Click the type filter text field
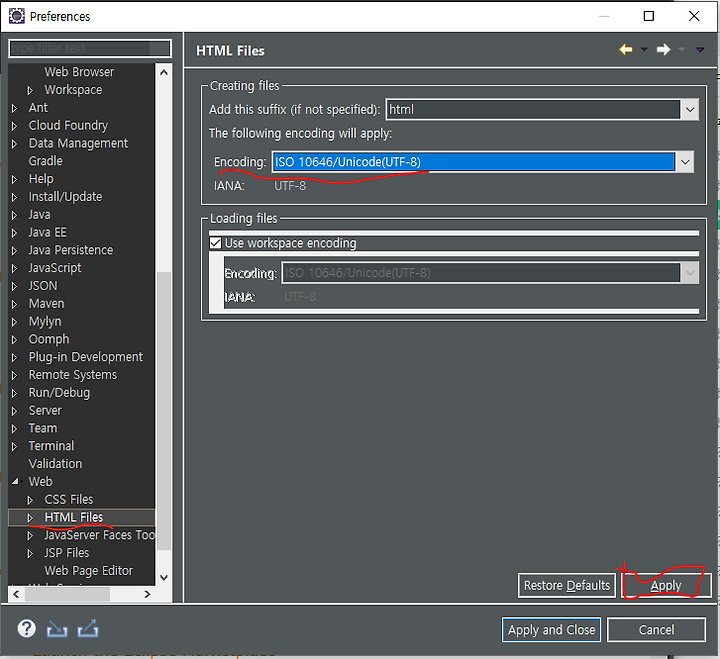Viewport: 720px width, 659px height. coord(90,48)
